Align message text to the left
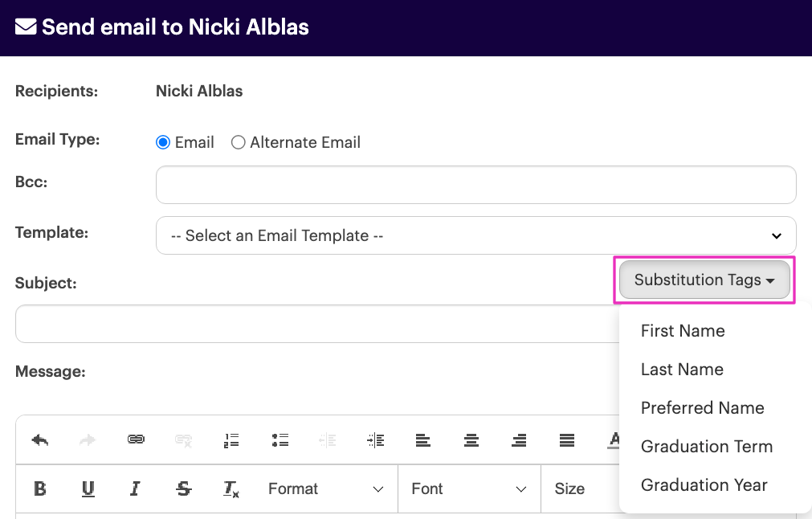The width and height of the screenshot is (812, 519). click(x=423, y=440)
